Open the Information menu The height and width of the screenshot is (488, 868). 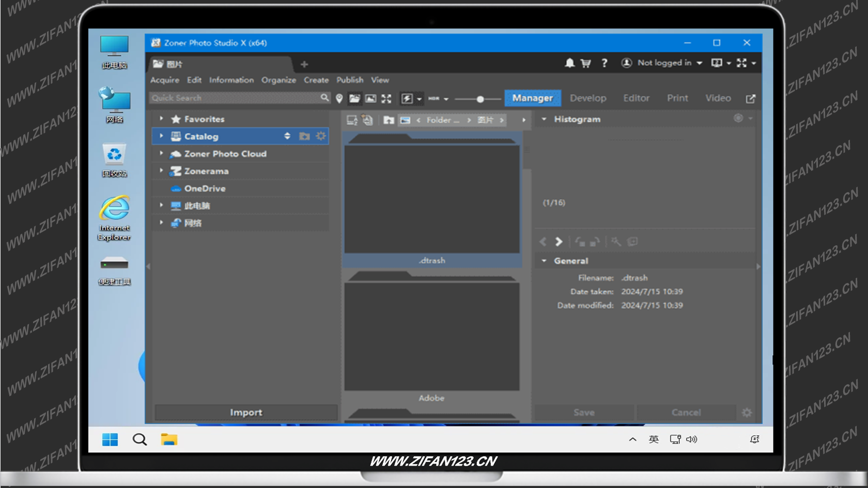[x=231, y=80]
